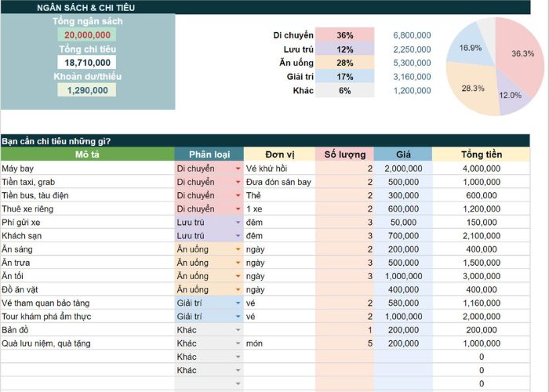Screen dimensions: 549x392
Task: Select the Khách sạn description cell
Action: coord(88,235)
